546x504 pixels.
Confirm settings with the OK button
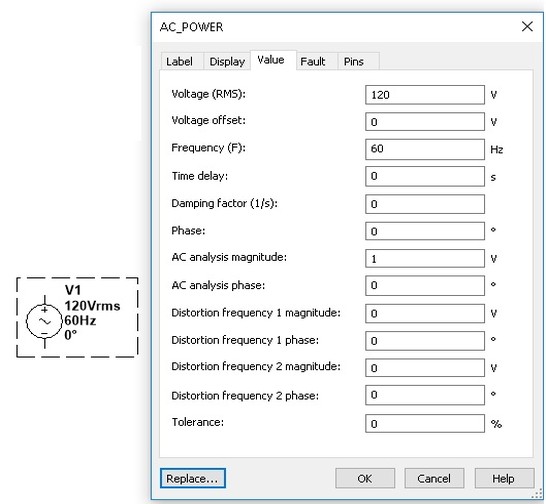pos(365,478)
